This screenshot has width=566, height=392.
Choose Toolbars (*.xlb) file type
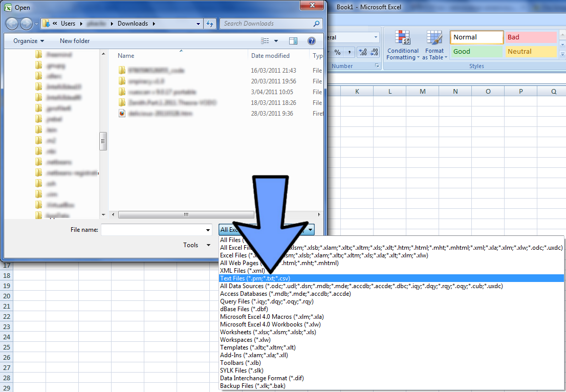click(391, 363)
